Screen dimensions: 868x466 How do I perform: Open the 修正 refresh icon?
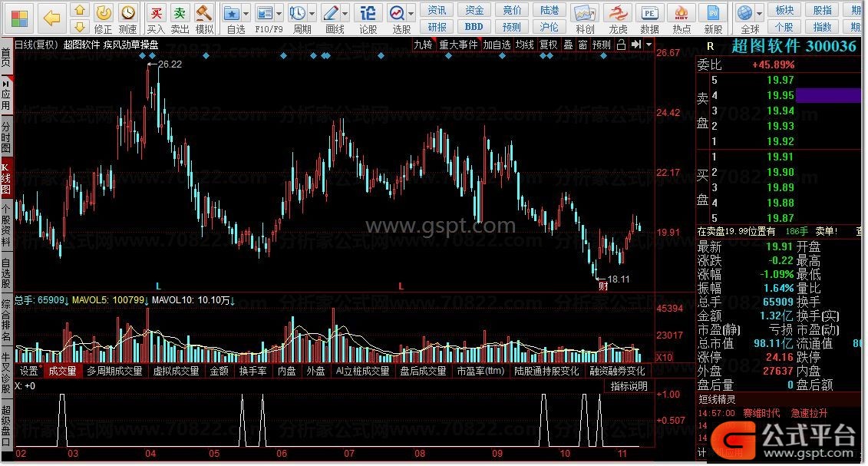103,12
